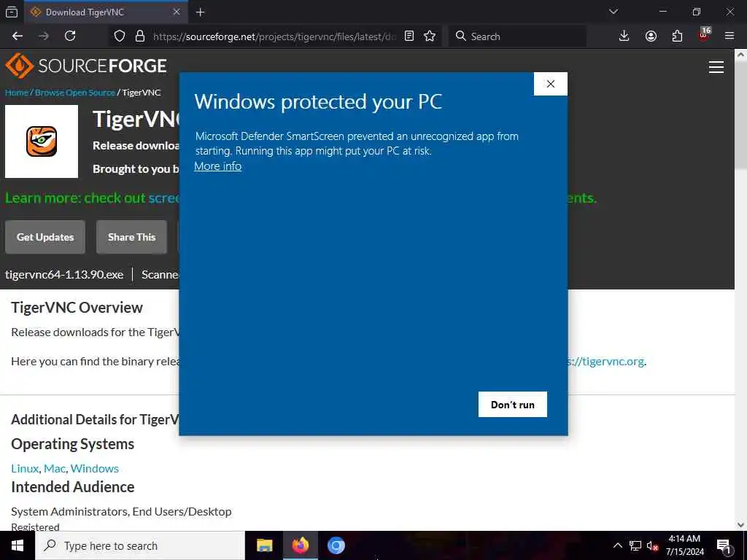The height and width of the screenshot is (560, 747).
Task: Show hidden system tray icons
Action: [x=617, y=545]
